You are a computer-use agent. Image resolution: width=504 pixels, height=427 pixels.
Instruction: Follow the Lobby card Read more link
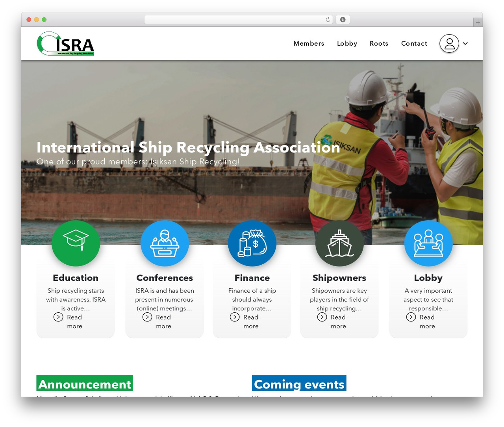(x=427, y=322)
